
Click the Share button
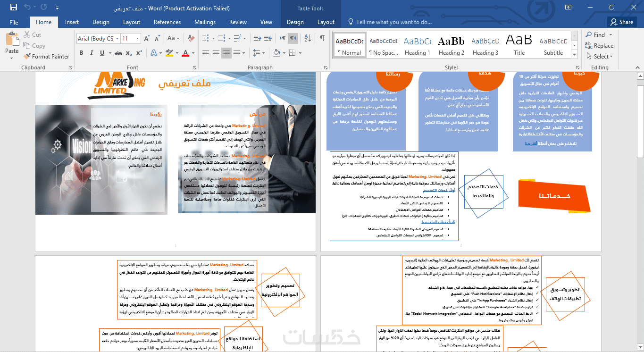click(621, 22)
